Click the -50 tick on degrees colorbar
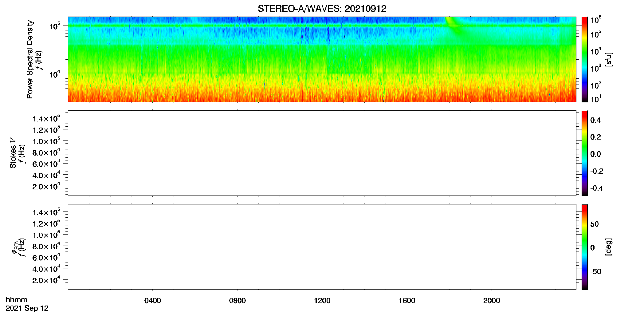This screenshot has height=332, width=644. pyautogui.click(x=595, y=272)
